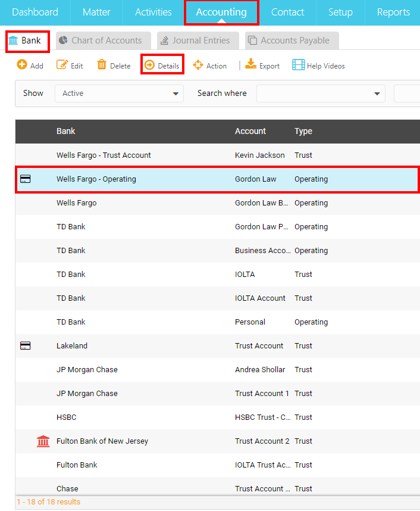Click the Bank building tab icon

[13, 40]
